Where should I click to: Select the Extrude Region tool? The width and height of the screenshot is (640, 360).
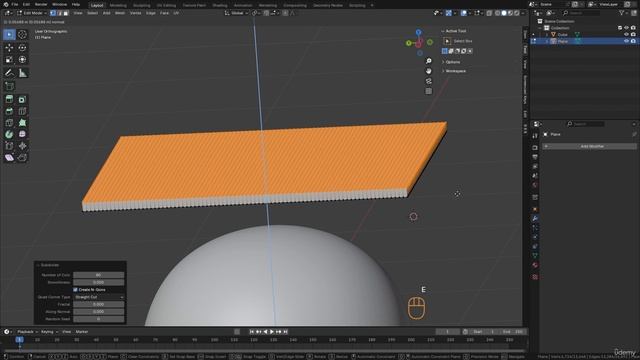click(x=9, y=99)
